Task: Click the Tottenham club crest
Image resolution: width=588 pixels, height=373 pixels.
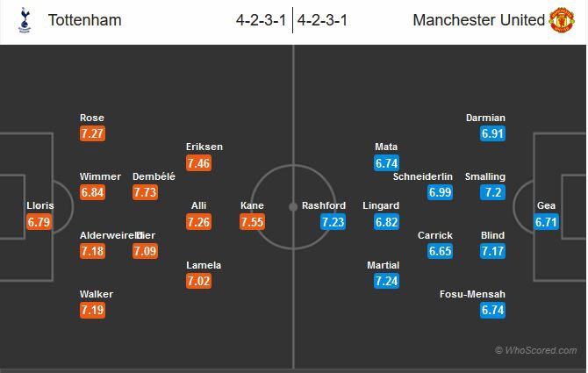Action: pos(21,20)
